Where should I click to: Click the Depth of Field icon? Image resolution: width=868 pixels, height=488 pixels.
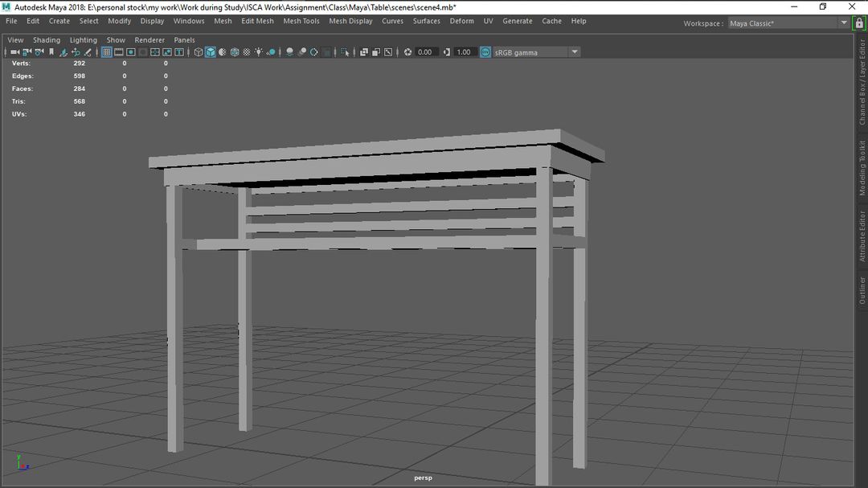point(327,52)
